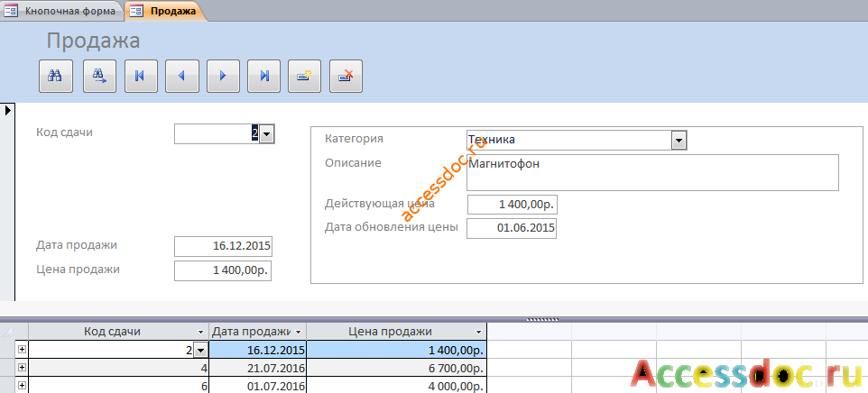Go to the previous record
Screen dimensions: 868x393
pyautogui.click(x=181, y=77)
